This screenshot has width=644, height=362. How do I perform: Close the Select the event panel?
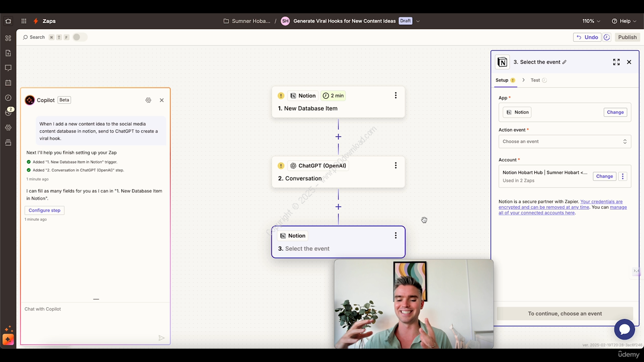pos(629,62)
